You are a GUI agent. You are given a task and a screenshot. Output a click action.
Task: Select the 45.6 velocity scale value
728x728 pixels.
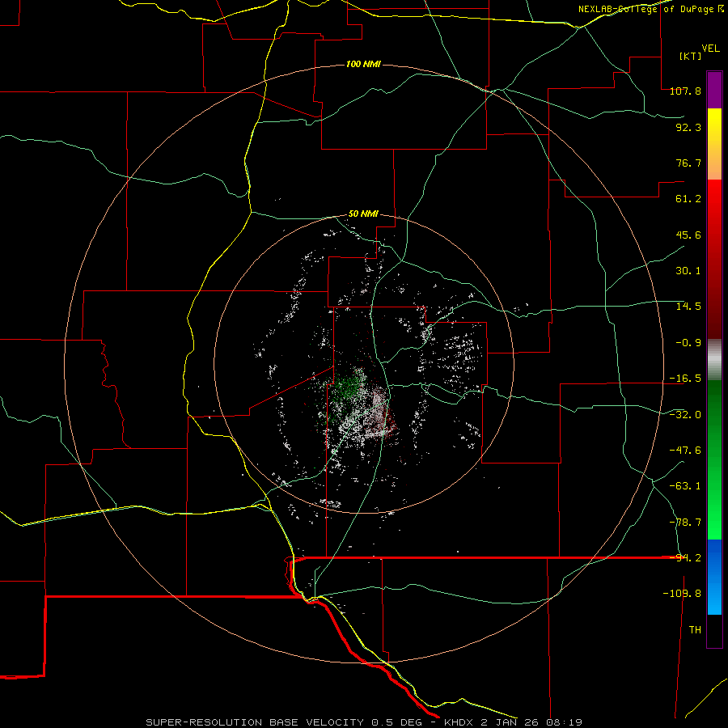point(688,235)
